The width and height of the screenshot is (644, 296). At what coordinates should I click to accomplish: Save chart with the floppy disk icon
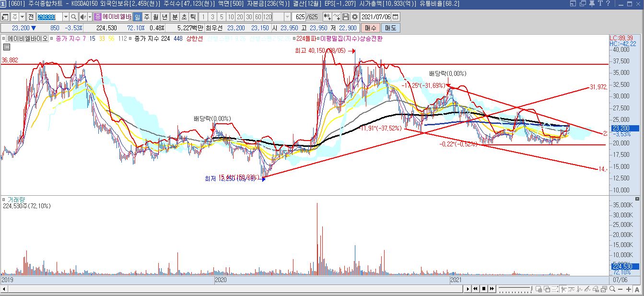(346, 17)
